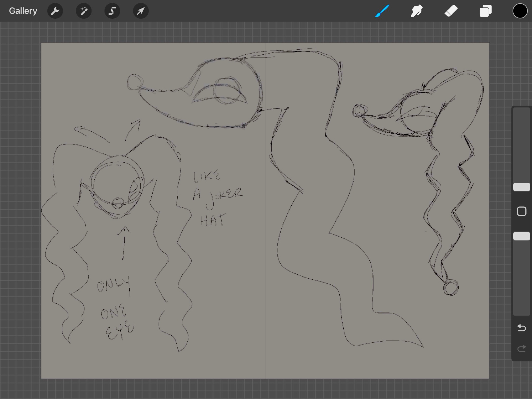This screenshot has width=532, height=399.
Task: Open the Actions wrench menu
Action: coord(55,11)
